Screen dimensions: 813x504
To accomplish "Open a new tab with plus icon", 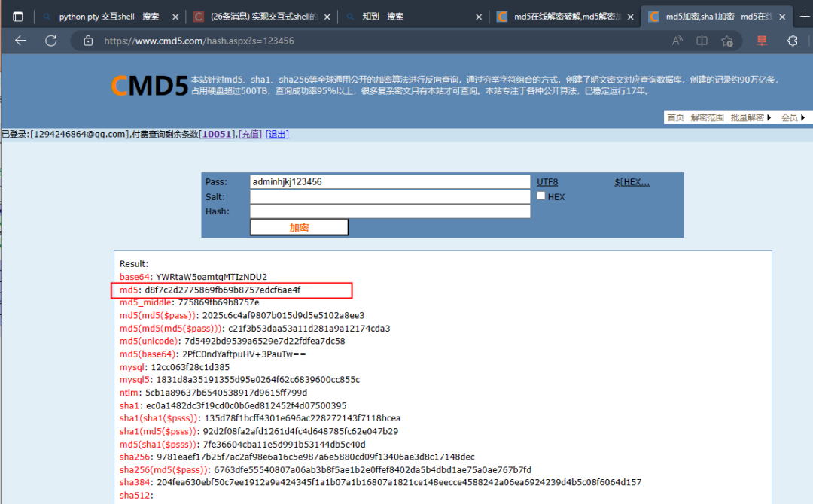I will tap(805, 17).
